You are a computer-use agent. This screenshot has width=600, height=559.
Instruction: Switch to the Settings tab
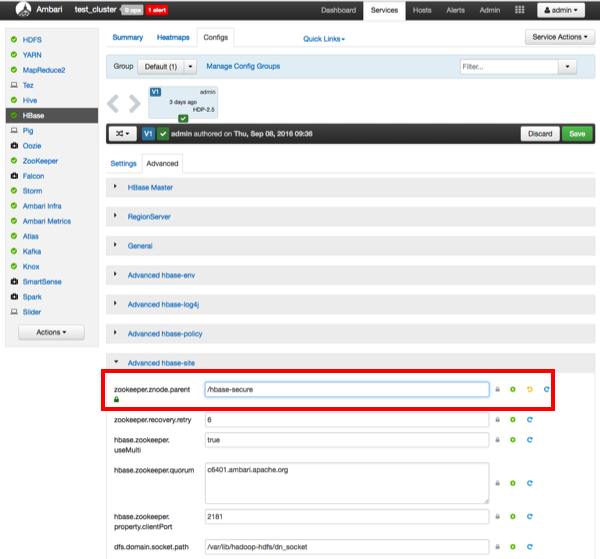[123, 162]
